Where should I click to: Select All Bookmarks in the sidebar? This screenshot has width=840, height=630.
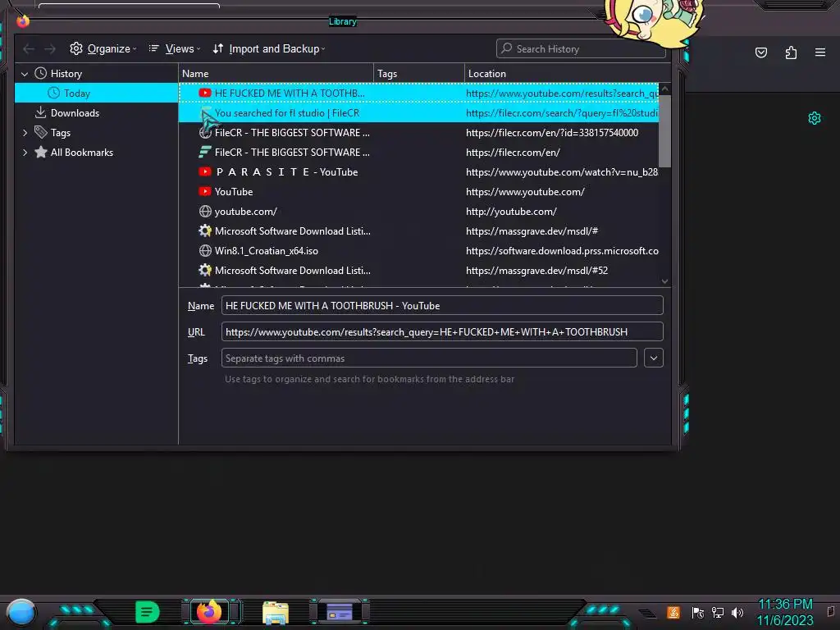pos(81,153)
